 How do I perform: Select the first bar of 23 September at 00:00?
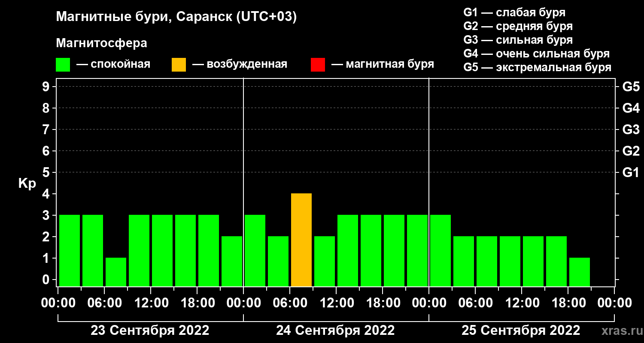[70, 250]
